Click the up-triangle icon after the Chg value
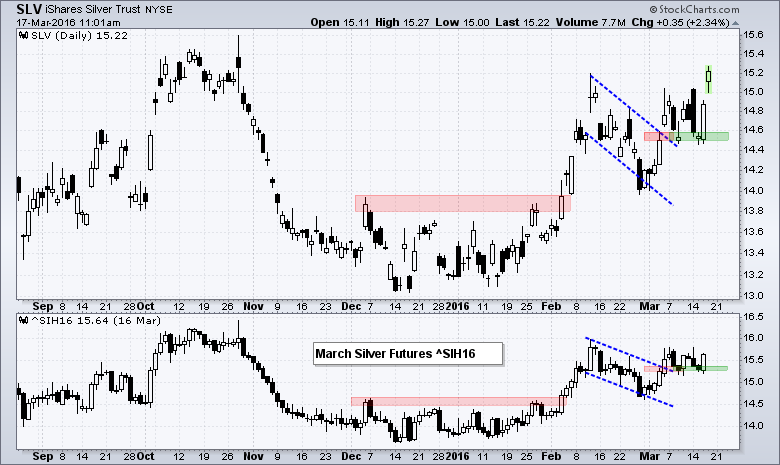 point(736,23)
